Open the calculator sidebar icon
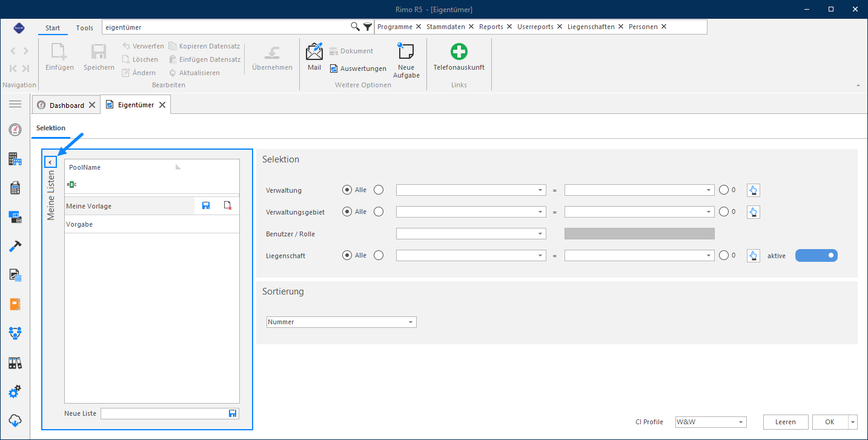The height and width of the screenshot is (440, 868). point(15,188)
